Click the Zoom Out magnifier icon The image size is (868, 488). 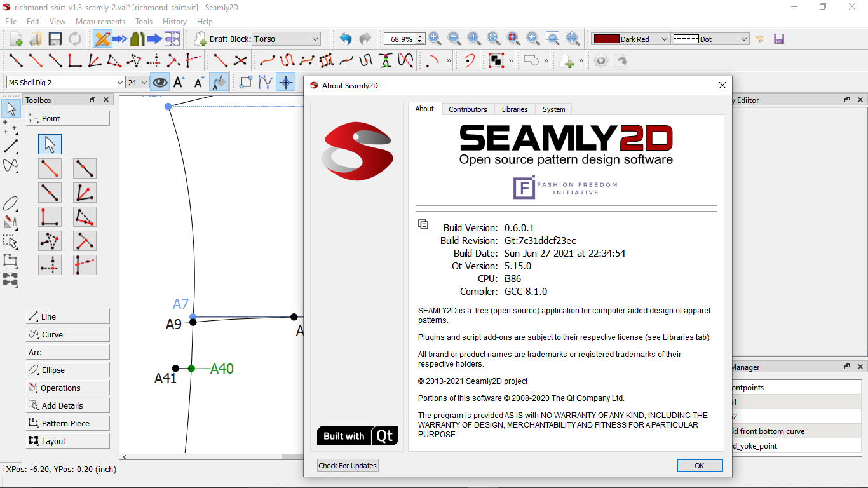(454, 39)
